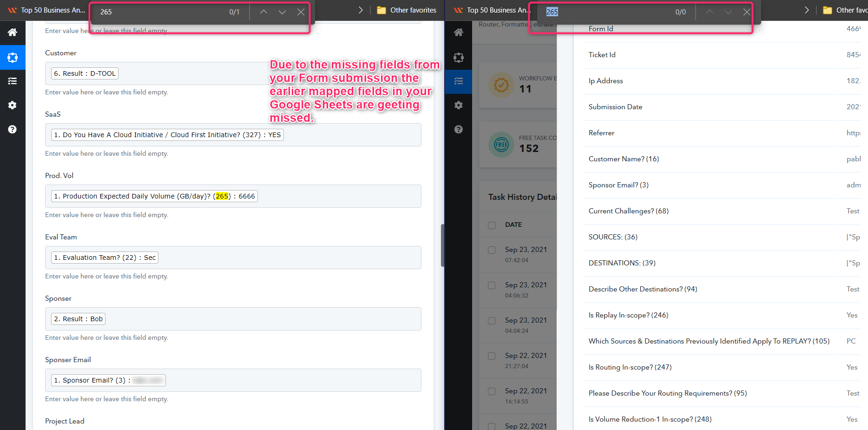
Task: Click 'Please Describe Your Routing Requirements? (95)' label
Action: point(668,393)
